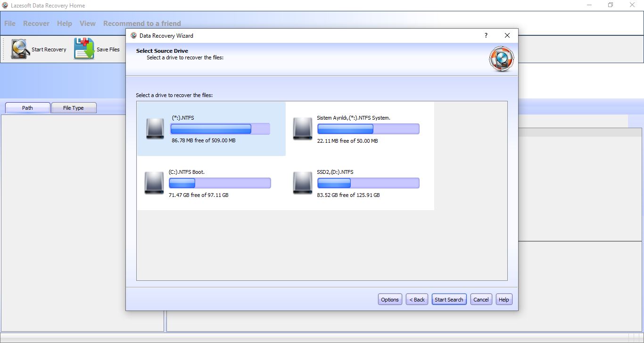Click 'Sistem Ayrıldı,(*:).NTFS System.' label
Viewport: 644px width, 343px height.
coord(354,118)
